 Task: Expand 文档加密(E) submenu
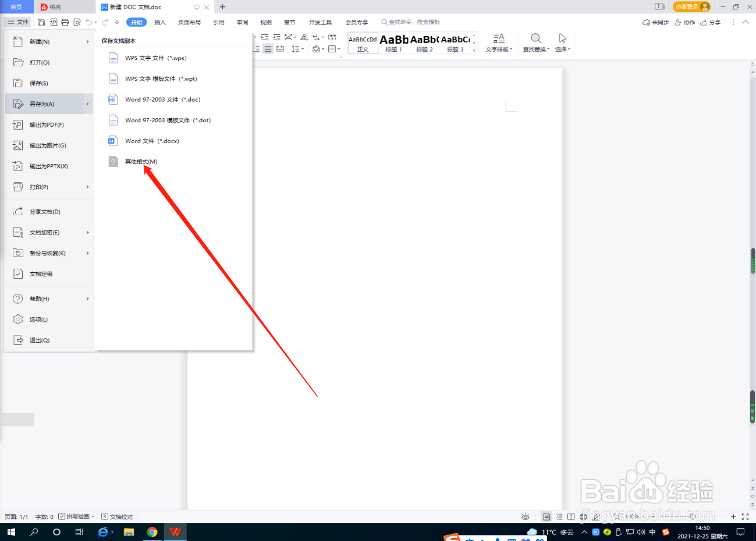tap(88, 233)
